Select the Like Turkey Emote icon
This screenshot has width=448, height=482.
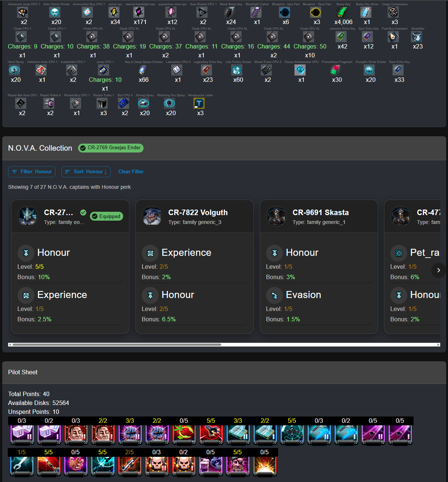[237, 70]
